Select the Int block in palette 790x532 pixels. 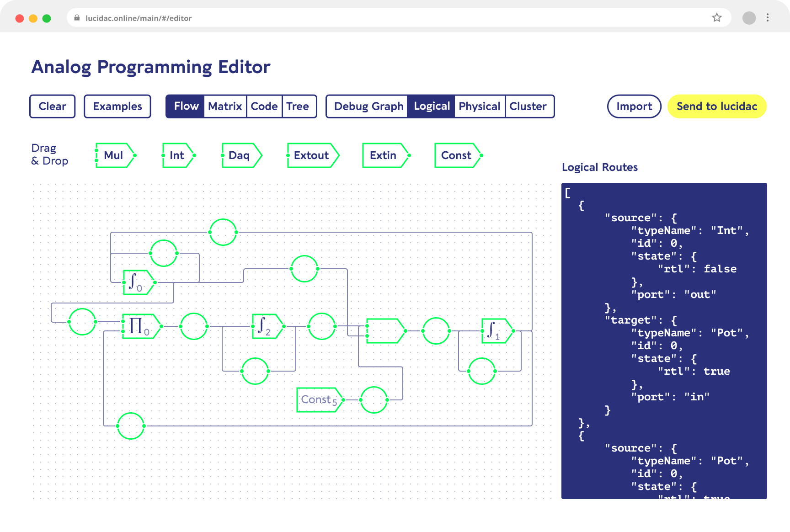click(x=179, y=155)
